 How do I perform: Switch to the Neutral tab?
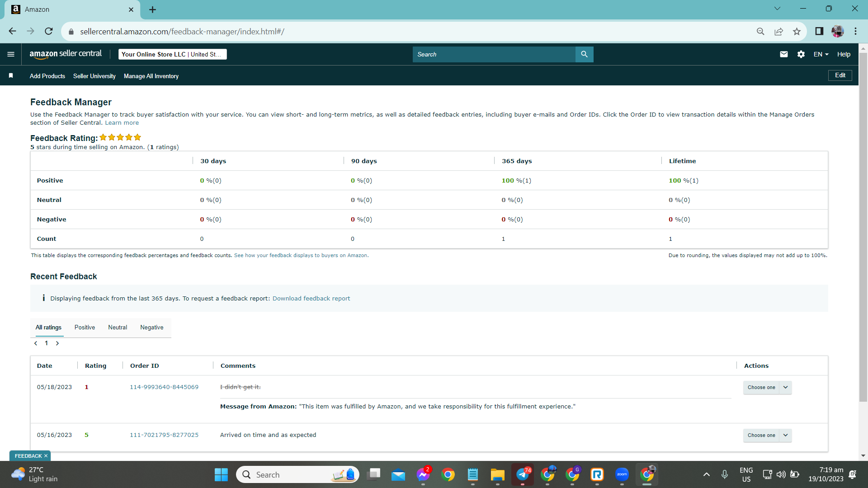click(x=118, y=328)
